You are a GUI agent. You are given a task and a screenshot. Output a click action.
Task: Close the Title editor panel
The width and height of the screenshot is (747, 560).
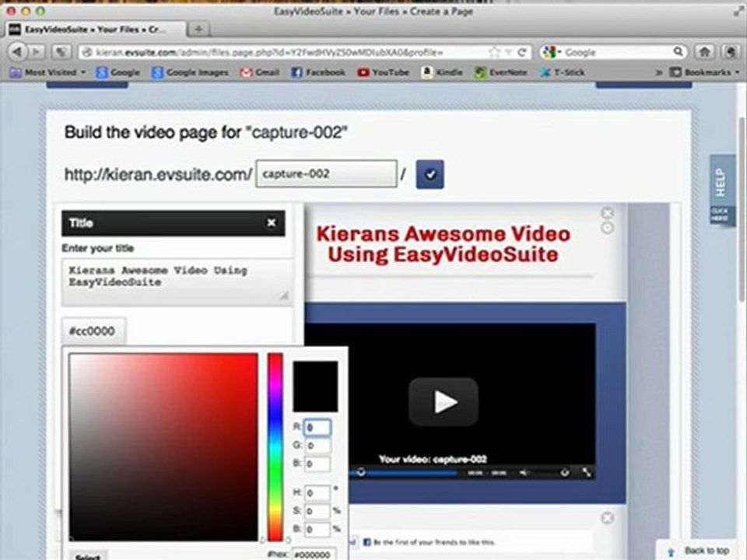click(x=271, y=223)
